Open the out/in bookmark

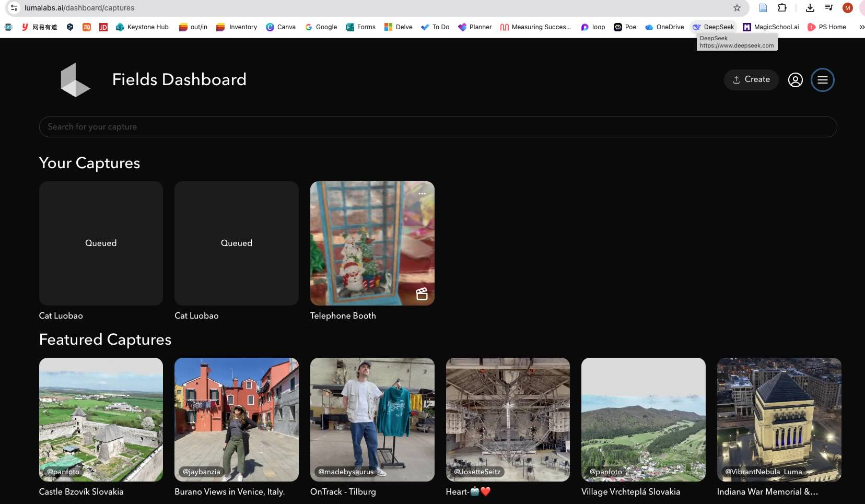click(x=193, y=27)
